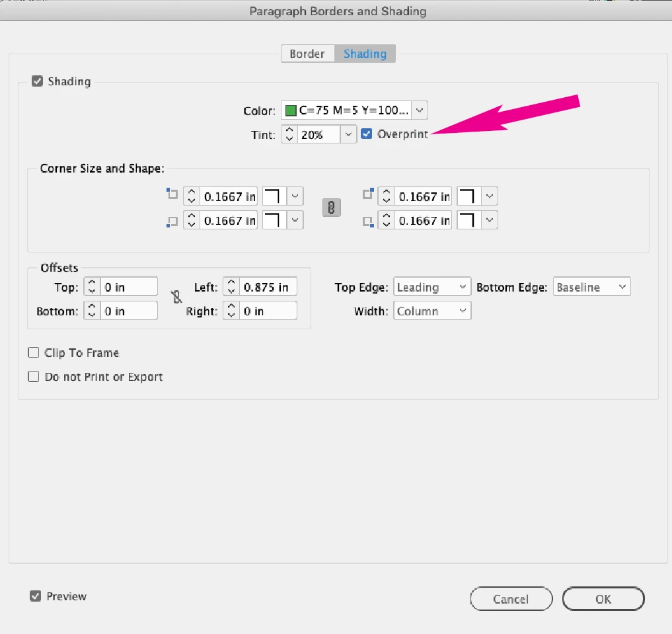
Task: Click the bottom-left corner indicator icon
Action: [x=172, y=221]
